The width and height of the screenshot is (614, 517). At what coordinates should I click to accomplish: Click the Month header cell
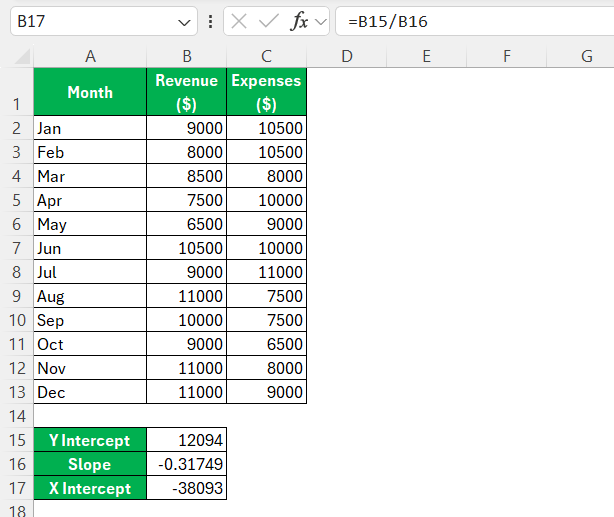90,92
